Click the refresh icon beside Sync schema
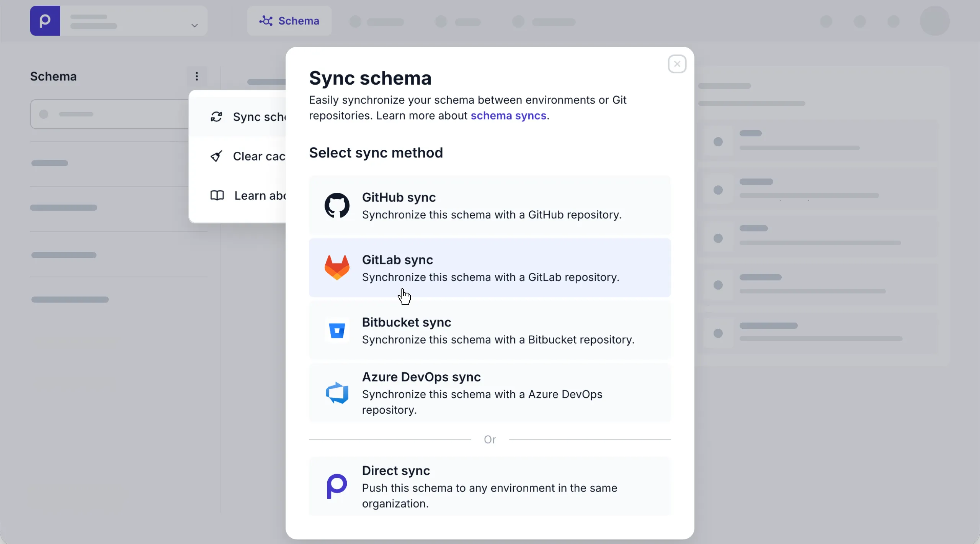Viewport: 980px width, 544px height. (x=217, y=117)
